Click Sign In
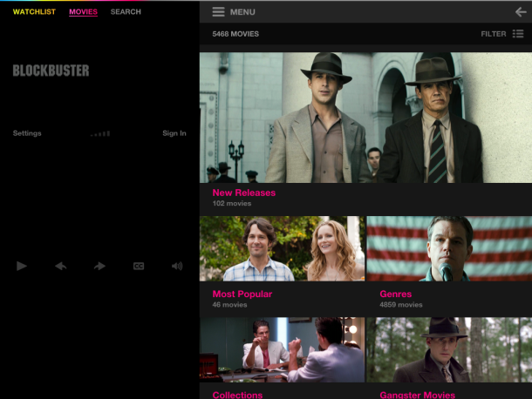The image size is (532, 399). tap(174, 133)
